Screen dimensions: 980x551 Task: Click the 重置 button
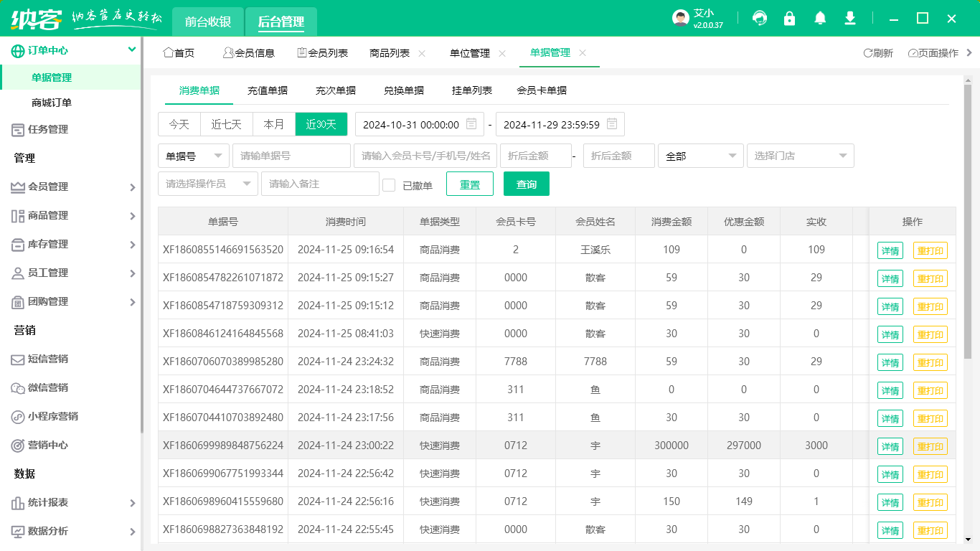[470, 184]
